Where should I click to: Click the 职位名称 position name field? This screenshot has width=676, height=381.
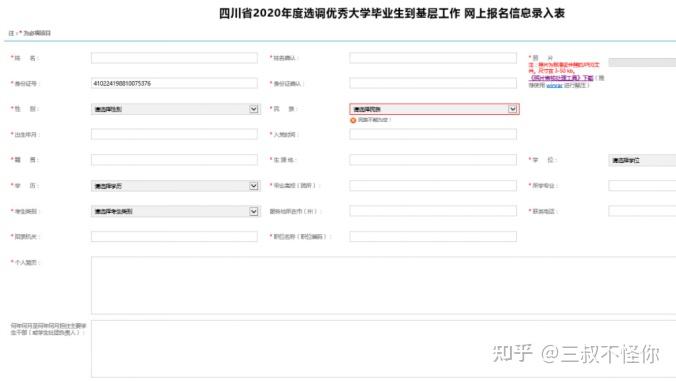(x=433, y=236)
